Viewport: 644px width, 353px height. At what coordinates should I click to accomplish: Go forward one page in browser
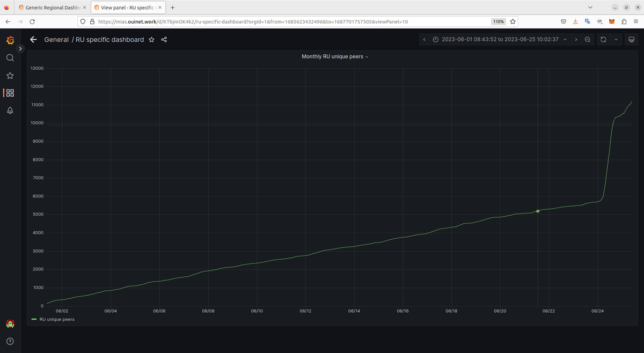click(20, 21)
